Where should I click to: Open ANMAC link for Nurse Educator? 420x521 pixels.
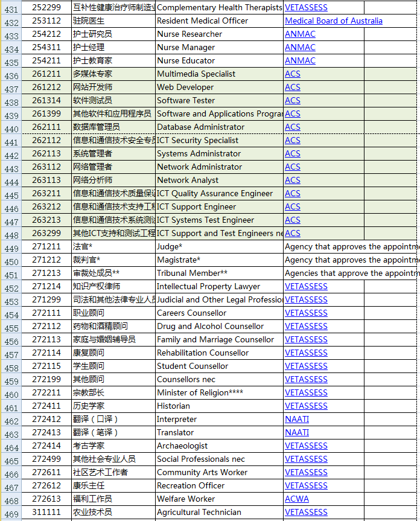pyautogui.click(x=300, y=61)
